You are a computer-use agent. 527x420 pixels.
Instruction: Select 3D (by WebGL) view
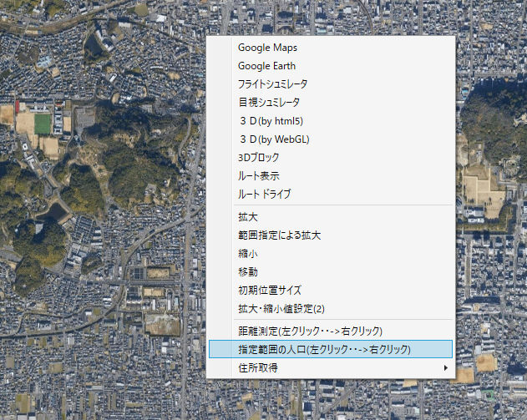click(x=273, y=139)
